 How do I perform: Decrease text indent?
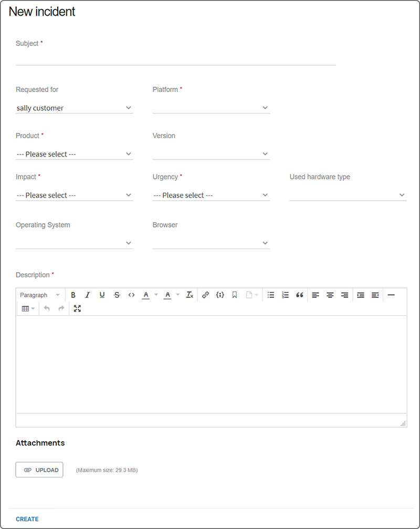(x=375, y=295)
